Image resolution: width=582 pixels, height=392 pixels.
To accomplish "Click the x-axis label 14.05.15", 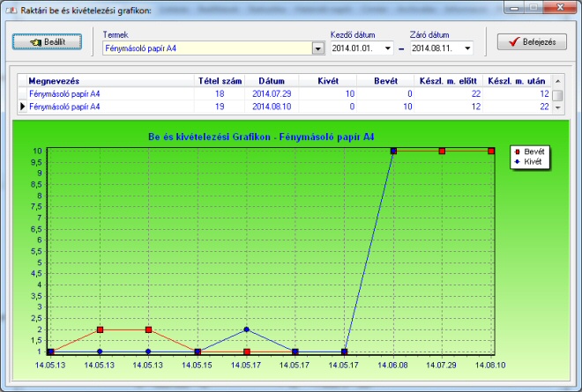I will (197, 366).
